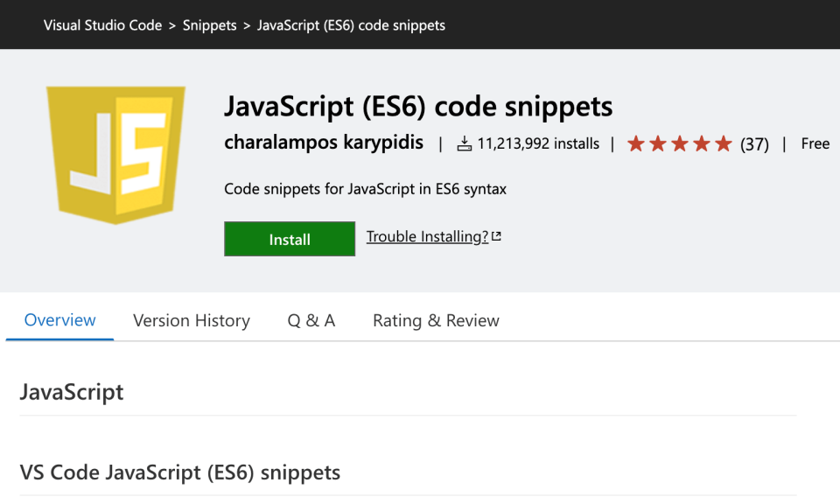840x504 pixels.
Task: Click the 11,213,992 installs text
Action: [x=538, y=143]
